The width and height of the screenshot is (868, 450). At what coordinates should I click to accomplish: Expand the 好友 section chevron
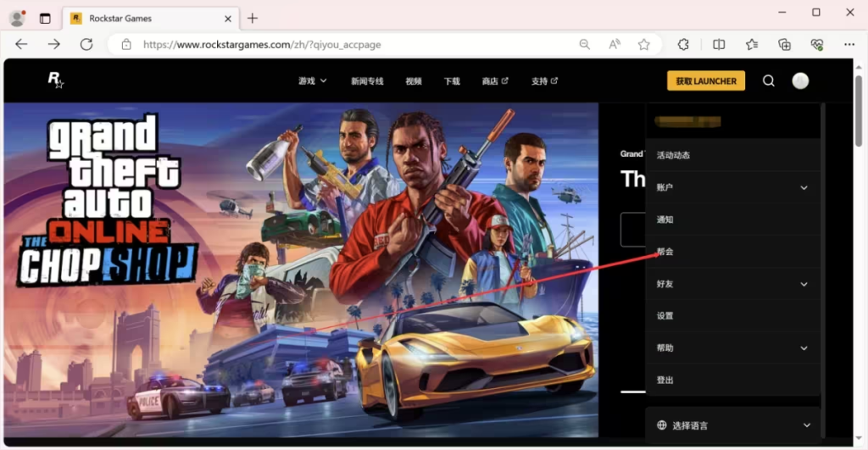804,284
